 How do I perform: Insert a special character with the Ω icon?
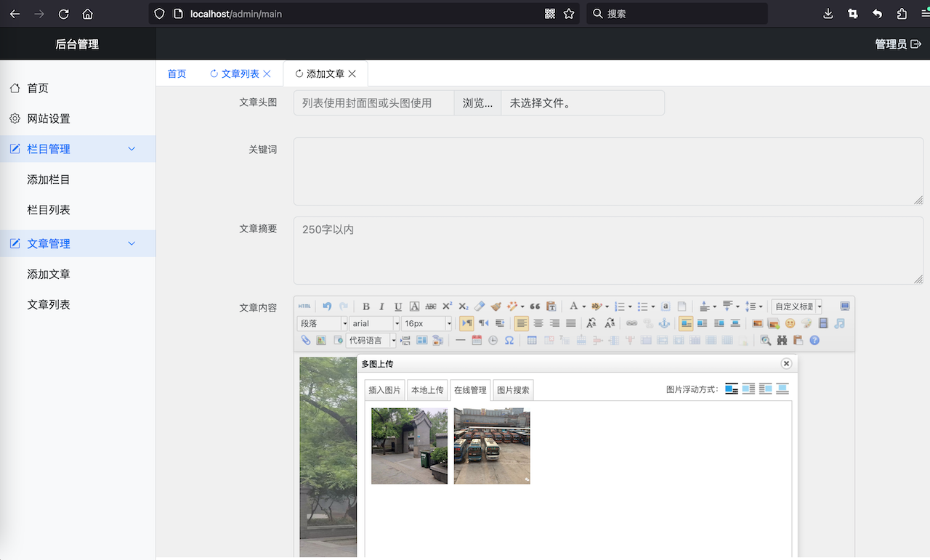(x=510, y=340)
